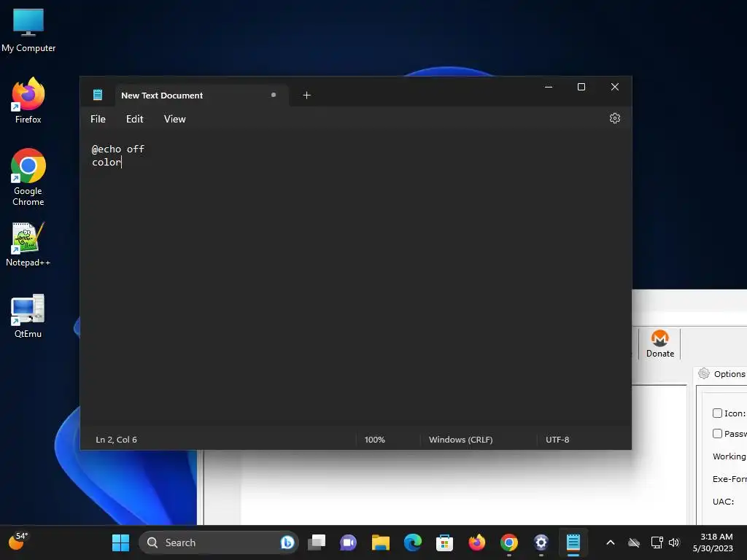Click the unsaved dot on New Text Document tab
Image resolution: width=747 pixels, height=560 pixels.
pos(274,95)
